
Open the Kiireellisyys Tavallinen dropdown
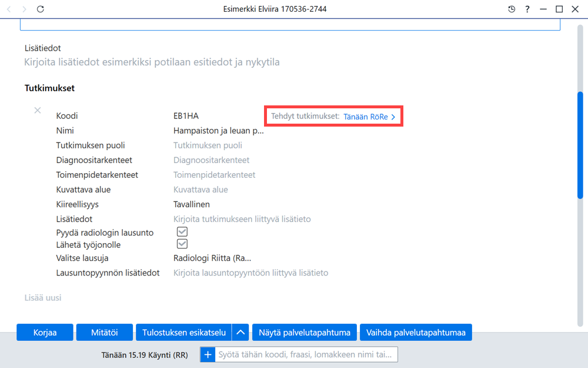[192, 204]
